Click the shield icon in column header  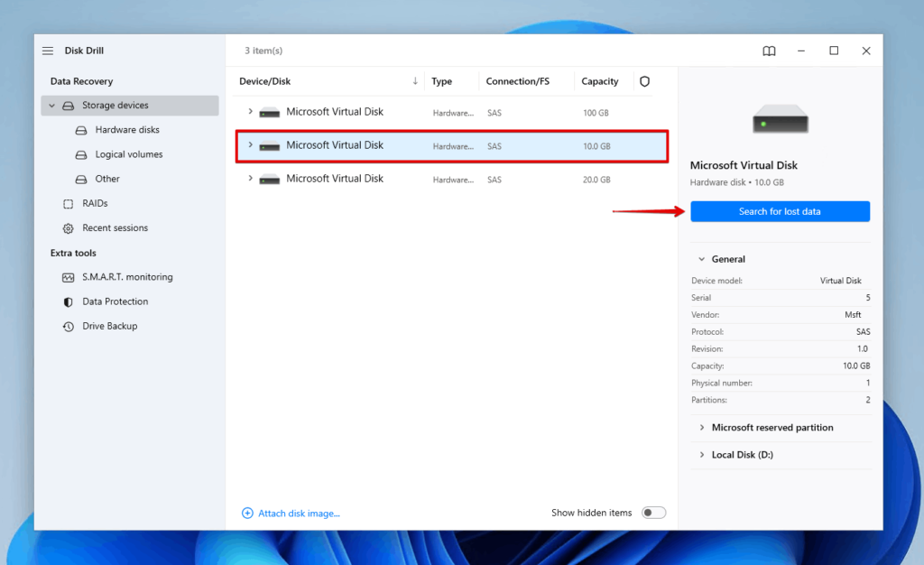point(644,81)
